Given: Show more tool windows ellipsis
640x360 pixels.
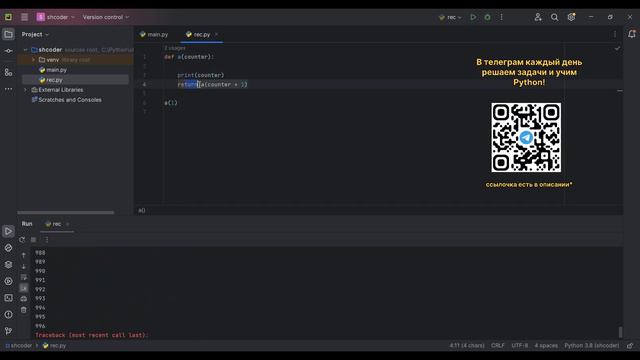Looking at the screenshot, I should 8,89.
